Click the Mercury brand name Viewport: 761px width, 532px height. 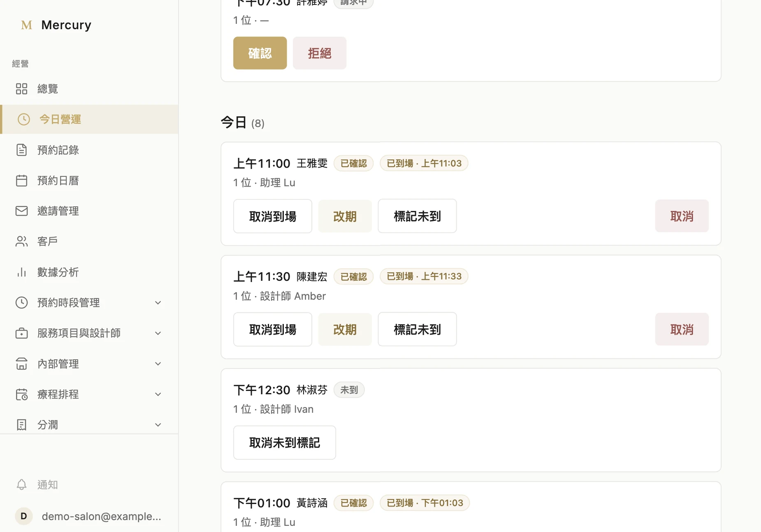(x=66, y=25)
